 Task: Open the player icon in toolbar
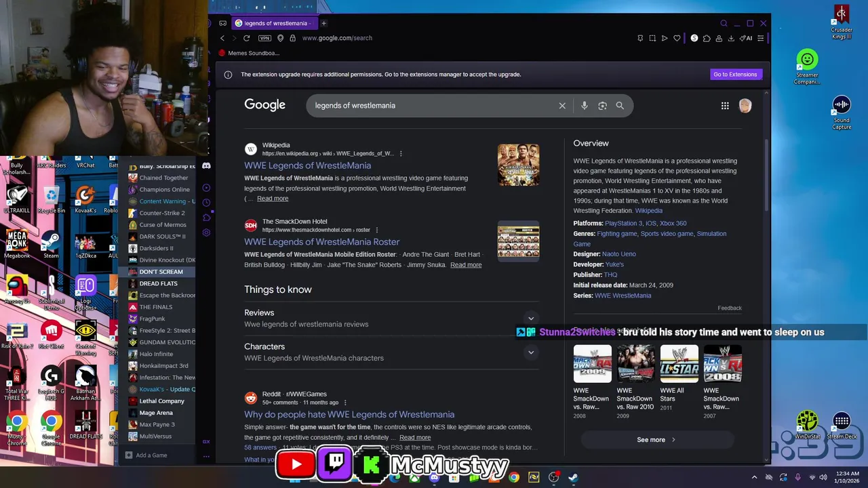click(x=665, y=38)
